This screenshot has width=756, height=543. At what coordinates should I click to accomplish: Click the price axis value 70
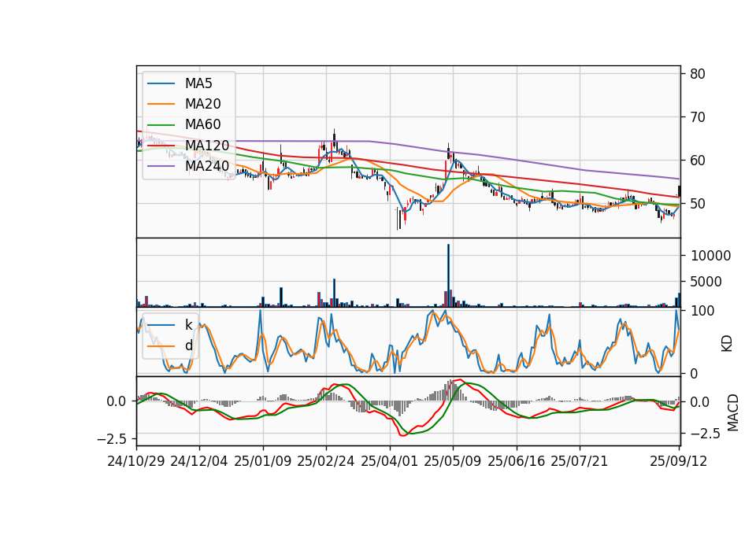pyautogui.click(x=698, y=117)
